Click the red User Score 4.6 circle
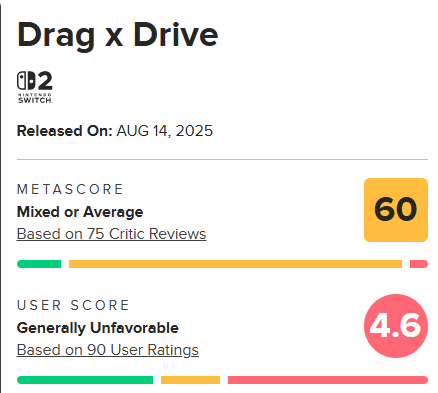The image size is (438, 393). click(396, 326)
